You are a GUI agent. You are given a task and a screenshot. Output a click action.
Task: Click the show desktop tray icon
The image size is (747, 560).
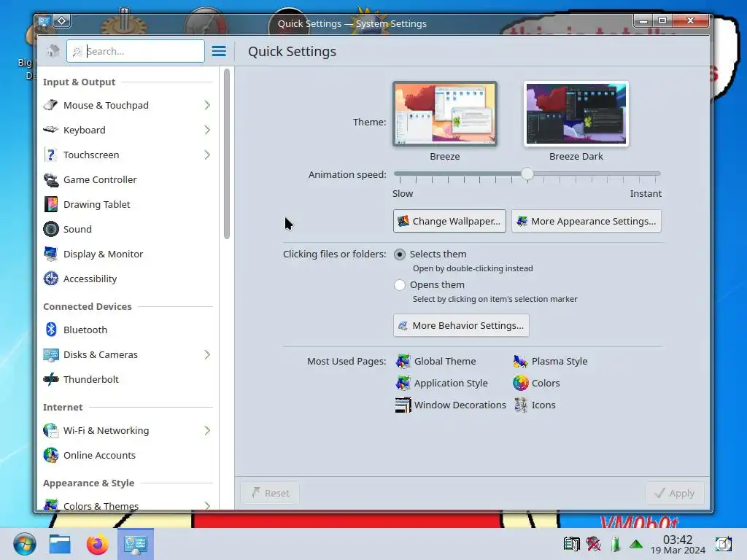pyautogui.click(x=723, y=544)
